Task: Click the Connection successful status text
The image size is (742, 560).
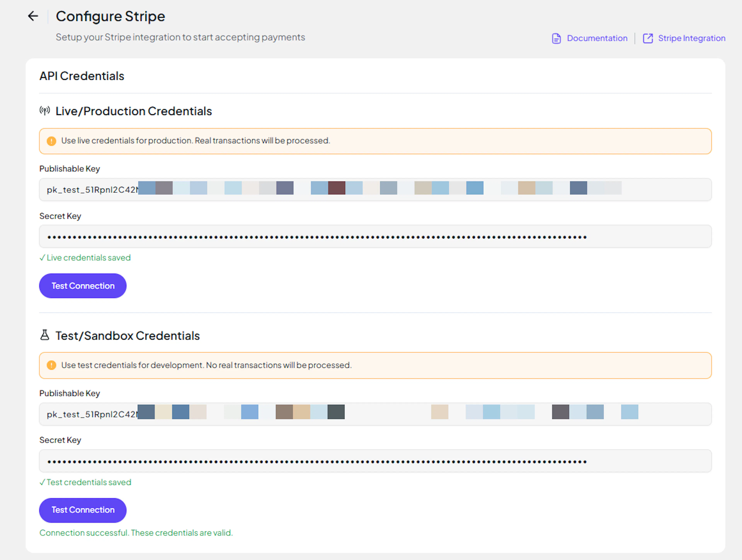Action: click(136, 533)
